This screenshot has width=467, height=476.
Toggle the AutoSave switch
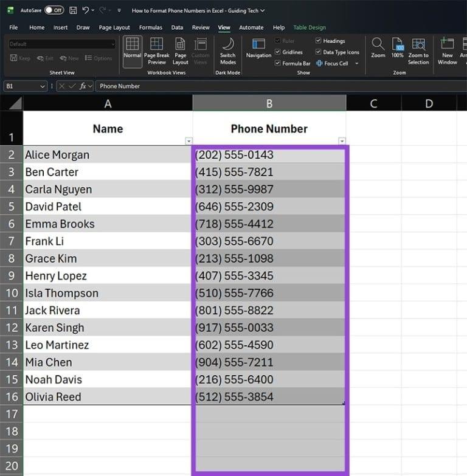click(54, 10)
